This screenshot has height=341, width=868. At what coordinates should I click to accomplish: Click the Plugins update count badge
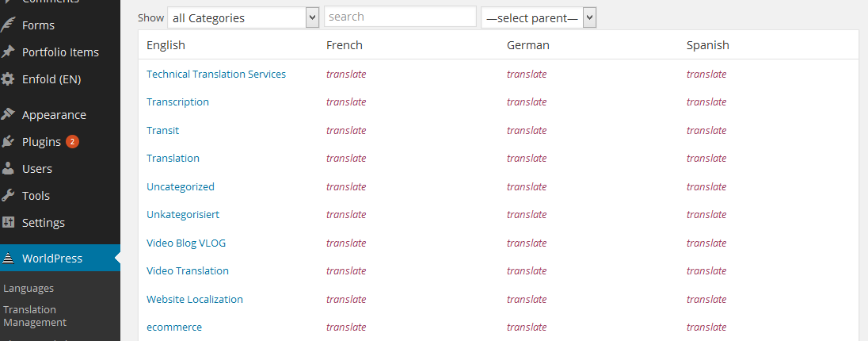coord(73,141)
